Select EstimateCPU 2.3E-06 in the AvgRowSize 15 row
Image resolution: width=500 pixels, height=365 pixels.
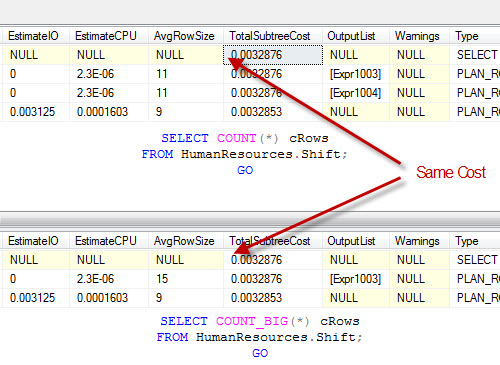point(108,279)
